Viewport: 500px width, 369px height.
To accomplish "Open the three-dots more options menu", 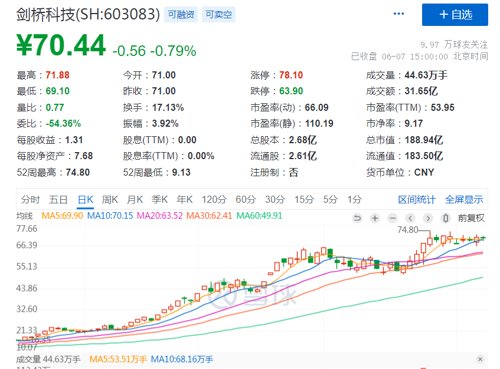I will pyautogui.click(x=399, y=14).
